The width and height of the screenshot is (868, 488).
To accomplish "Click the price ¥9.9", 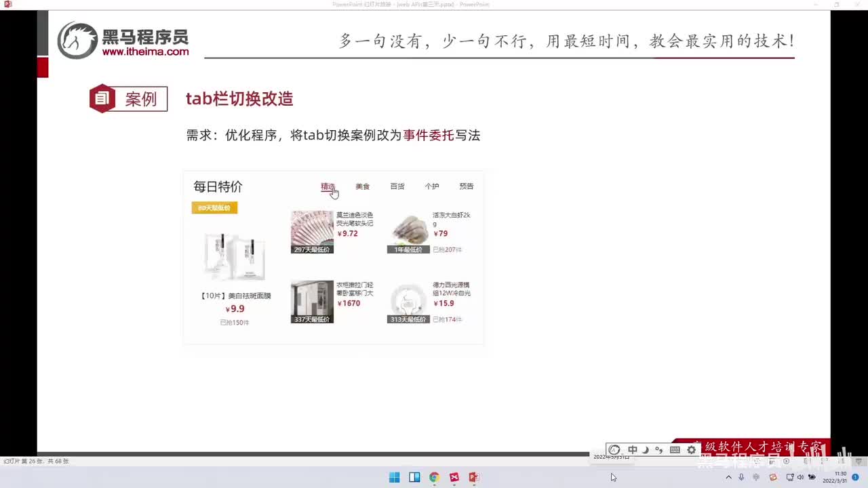I will coord(235,309).
